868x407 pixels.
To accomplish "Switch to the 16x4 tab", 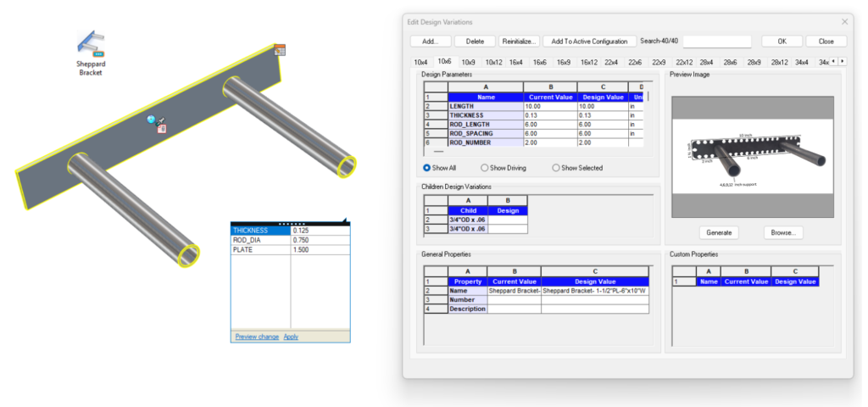I will point(516,63).
